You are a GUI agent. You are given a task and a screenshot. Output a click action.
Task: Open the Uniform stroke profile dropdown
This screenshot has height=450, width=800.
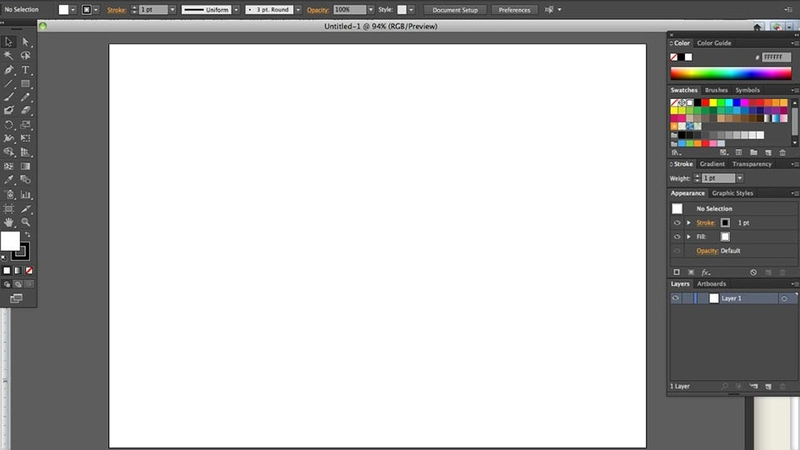tap(236, 9)
